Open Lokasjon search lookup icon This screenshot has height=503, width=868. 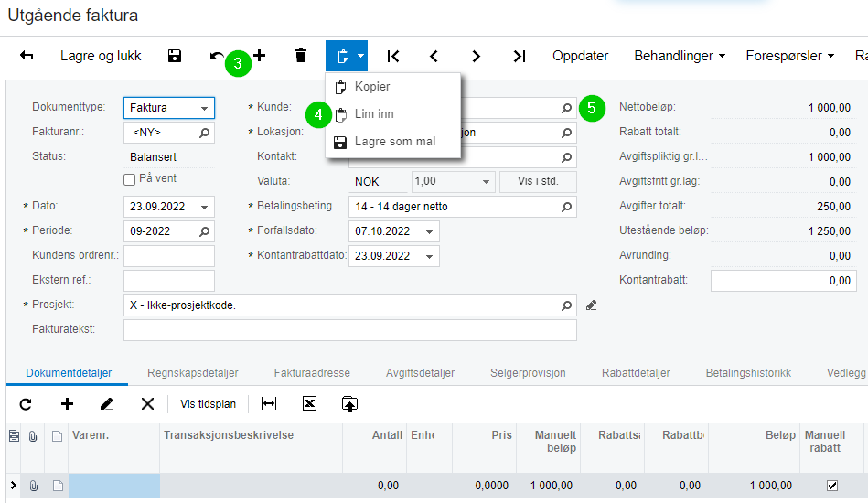(566, 133)
